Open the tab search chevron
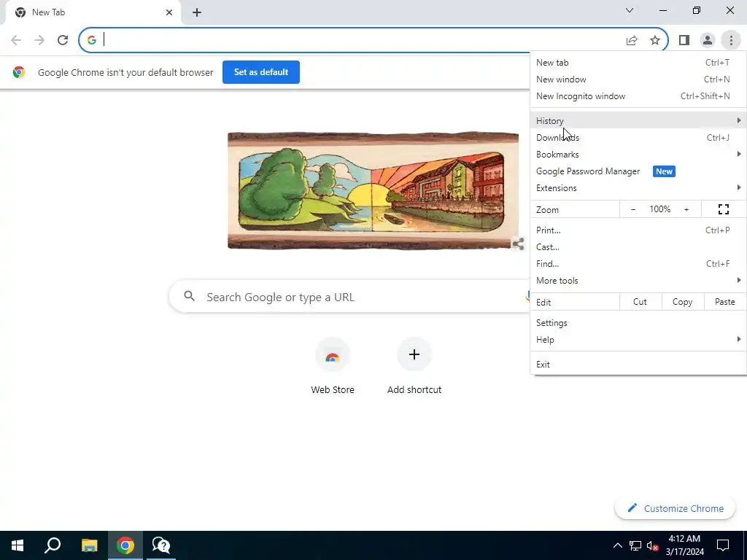 pos(630,10)
